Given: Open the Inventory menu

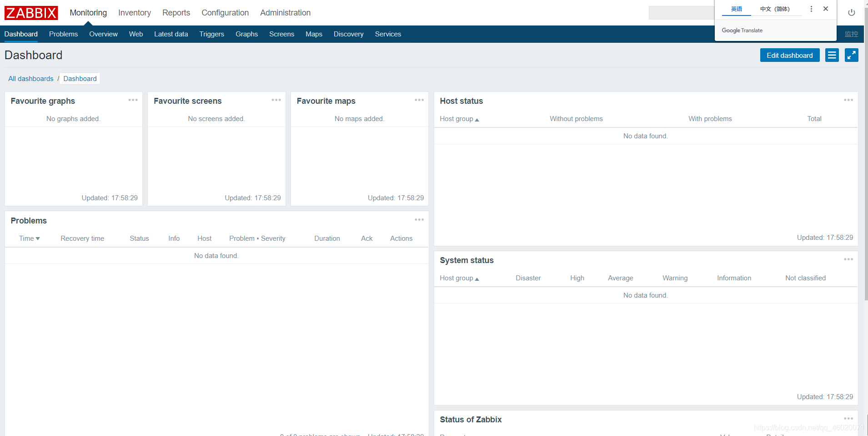Looking at the screenshot, I should (135, 13).
